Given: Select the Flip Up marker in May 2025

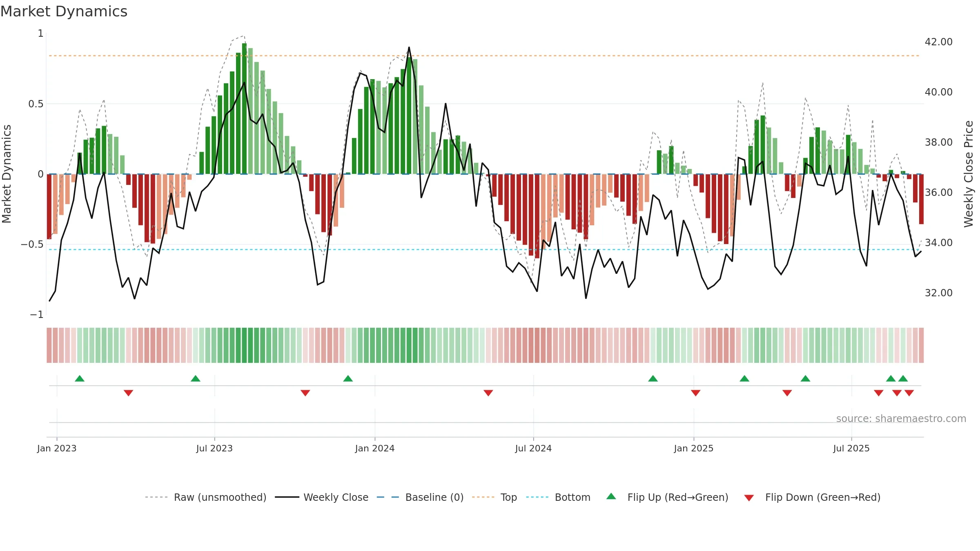Looking at the screenshot, I should click(805, 378).
